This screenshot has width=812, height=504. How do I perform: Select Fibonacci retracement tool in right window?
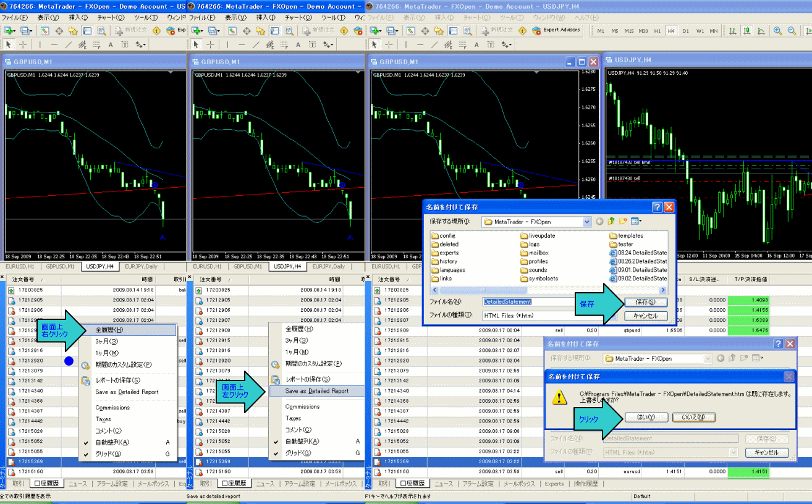coord(462,44)
